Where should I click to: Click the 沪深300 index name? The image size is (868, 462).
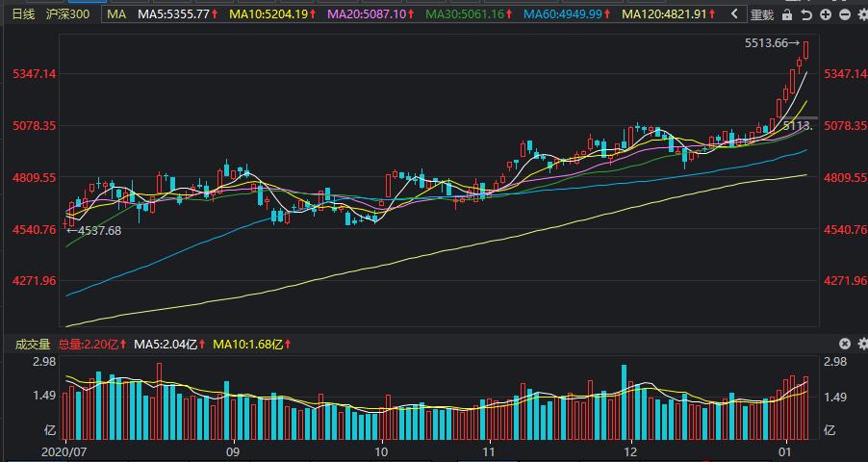pos(67,14)
